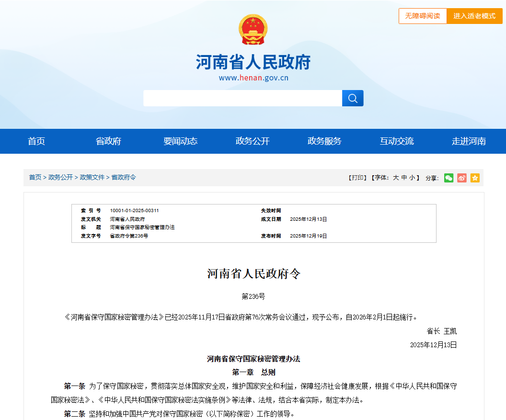
Task: Switch to the 政务公开 navigation tab
Action: (253, 141)
